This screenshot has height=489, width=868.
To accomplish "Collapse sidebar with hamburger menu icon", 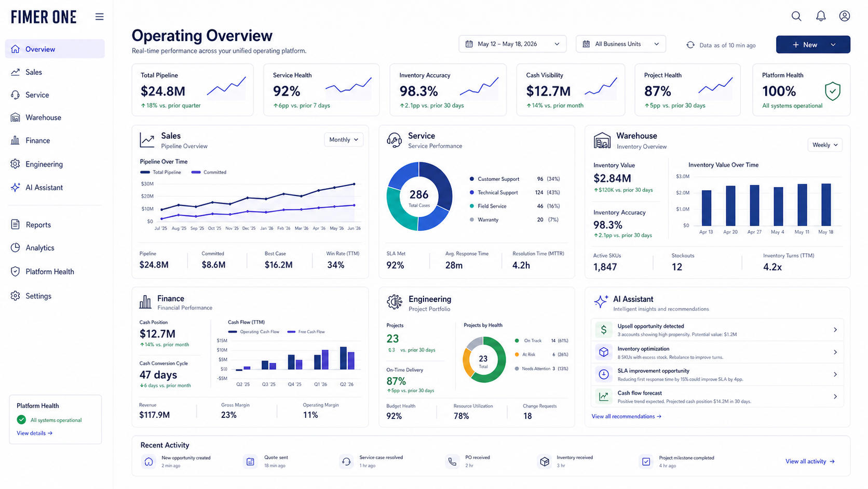I will 99,17.
